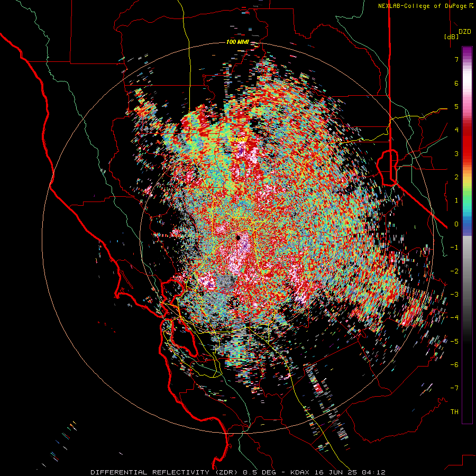Click the -2 dB legend value
This screenshot has width=476, height=476.
(454, 271)
